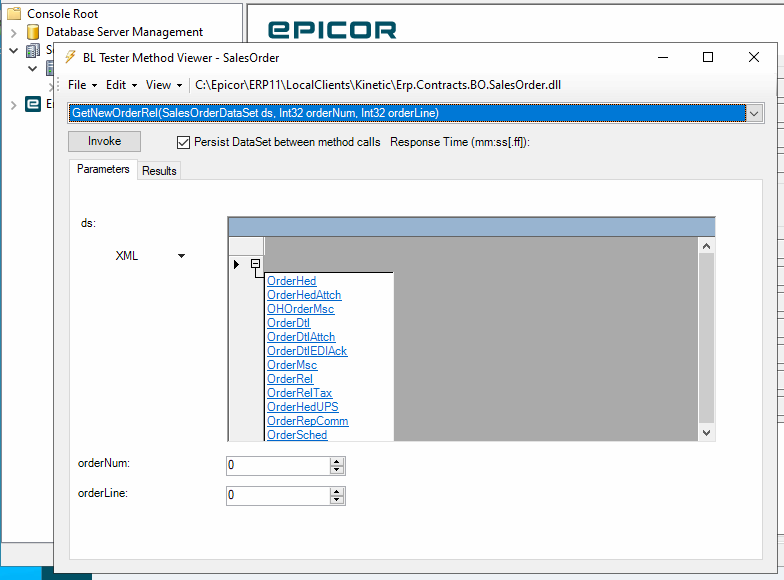The width and height of the screenshot is (784, 580).
Task: Switch to the Results tab
Action: coord(159,171)
